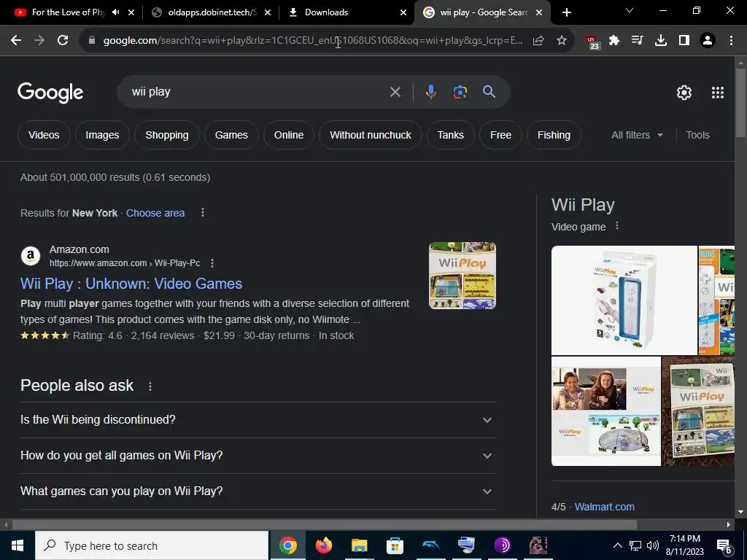Open the uBlock extension icon showing 23
This screenshot has height=560, width=747.
click(592, 42)
